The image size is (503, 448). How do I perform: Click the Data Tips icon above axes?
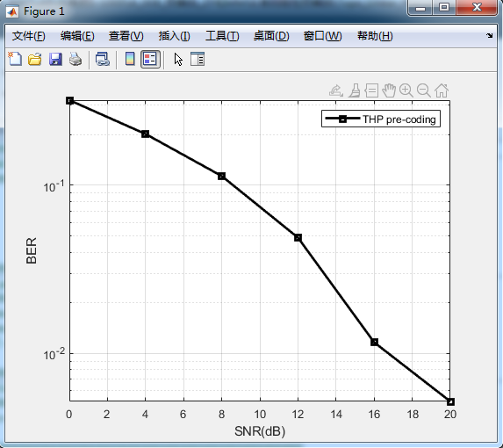tap(372, 90)
